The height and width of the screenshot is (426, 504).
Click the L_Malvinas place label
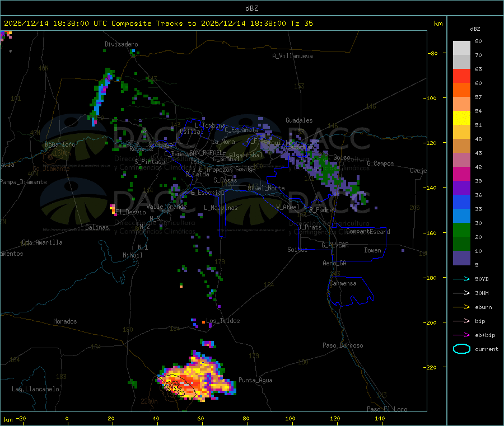coord(221,208)
